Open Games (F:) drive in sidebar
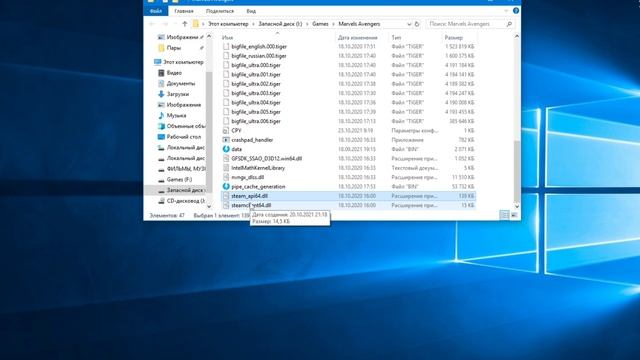 [179, 179]
